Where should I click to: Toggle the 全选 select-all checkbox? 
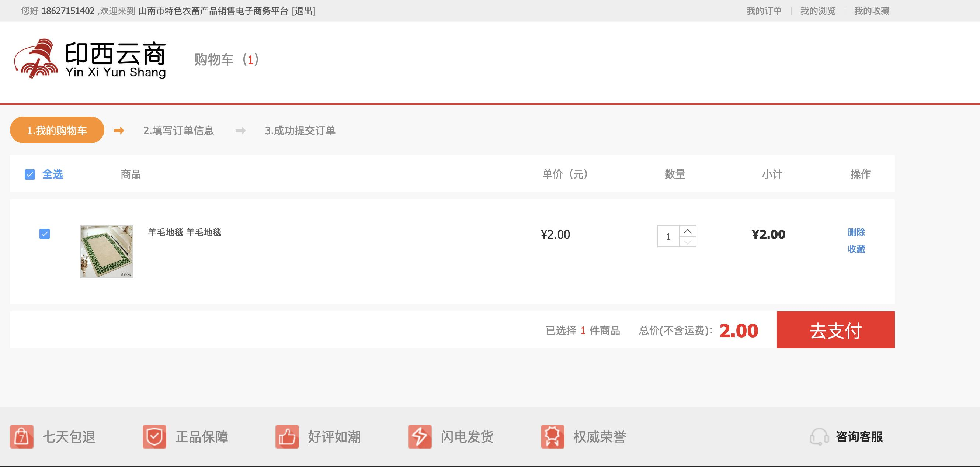click(x=29, y=174)
